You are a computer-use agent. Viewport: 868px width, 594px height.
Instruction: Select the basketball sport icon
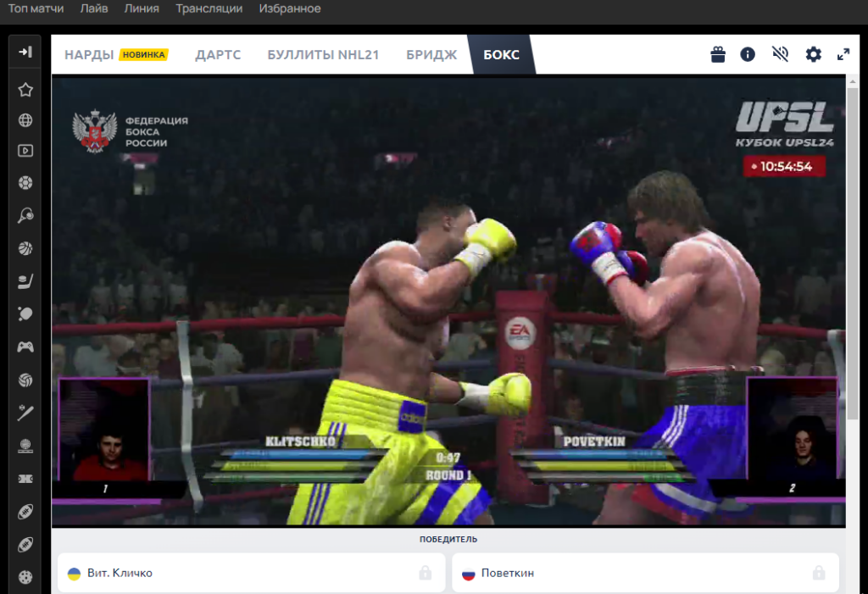pyautogui.click(x=25, y=248)
